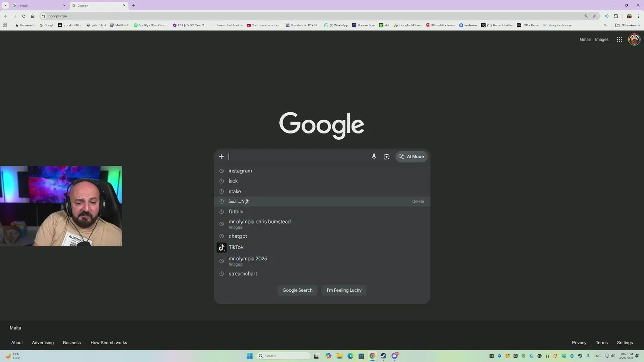Open the About footer link

(17, 343)
